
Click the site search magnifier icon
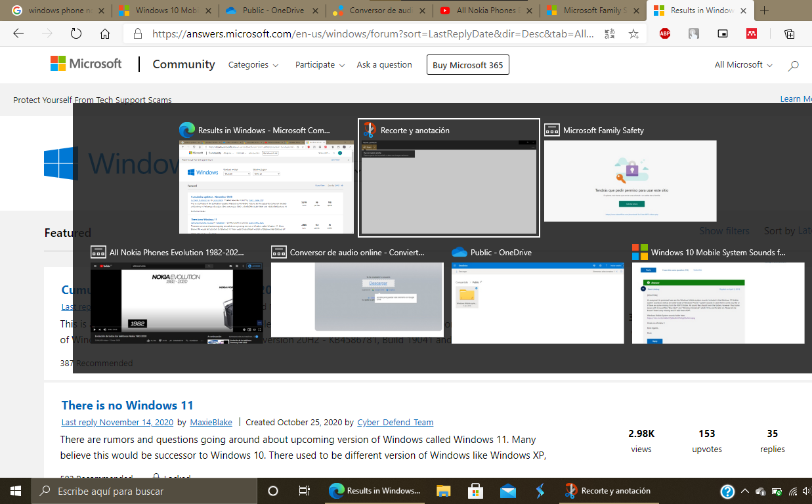(x=793, y=65)
